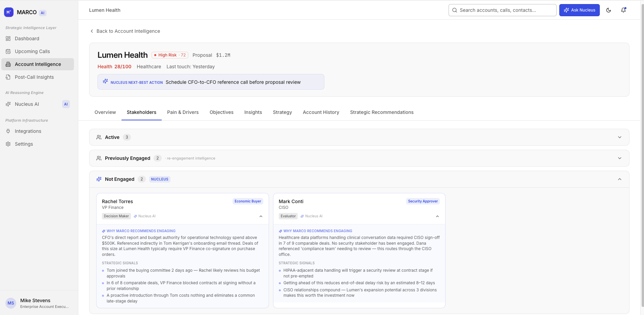Screen dimensions: 644x315
Task: Go back to Account Intelligence
Action: tap(125, 31)
